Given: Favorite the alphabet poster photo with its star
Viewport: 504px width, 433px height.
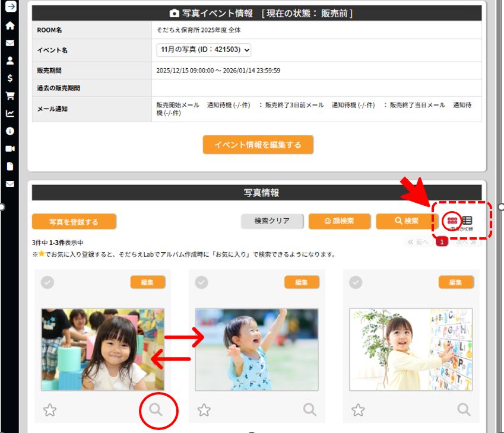Looking at the screenshot, I should point(358,409).
